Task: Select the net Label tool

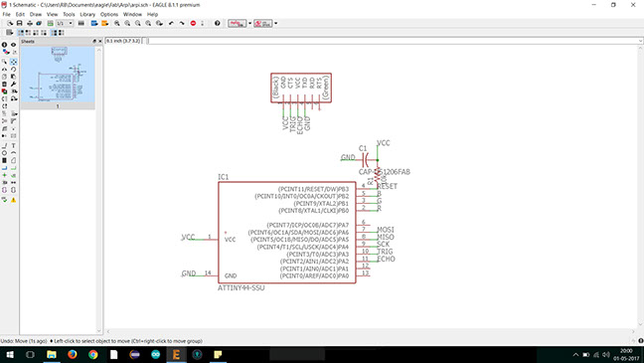Action: tap(14, 175)
